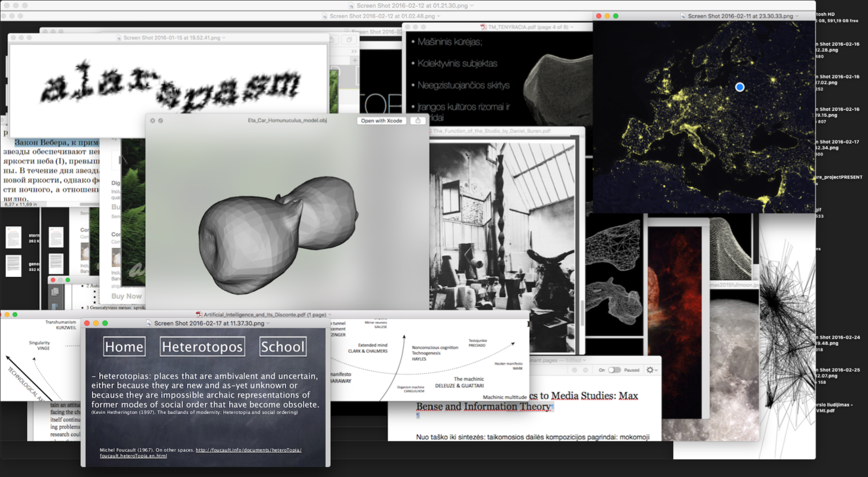
Task: Toggle the On/Paused switch
Action: 614,370
